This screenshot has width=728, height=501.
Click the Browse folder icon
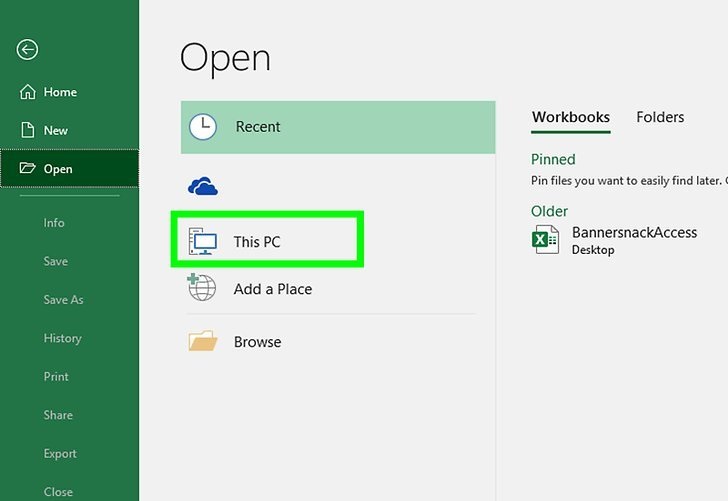[x=203, y=341]
